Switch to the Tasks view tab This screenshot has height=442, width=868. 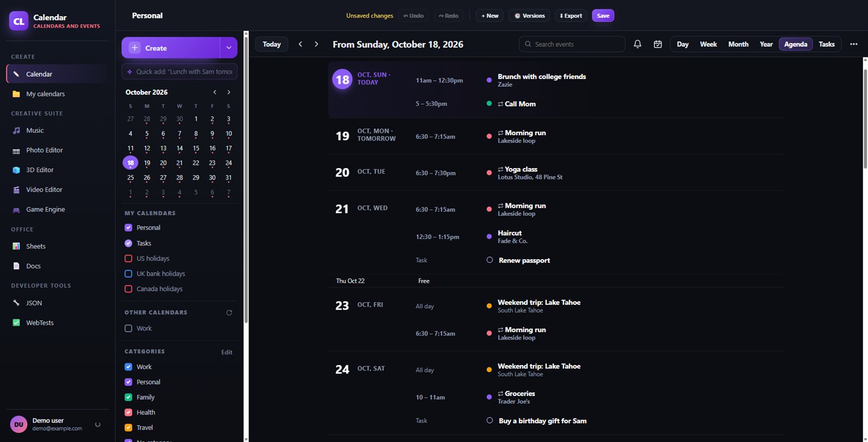click(826, 44)
